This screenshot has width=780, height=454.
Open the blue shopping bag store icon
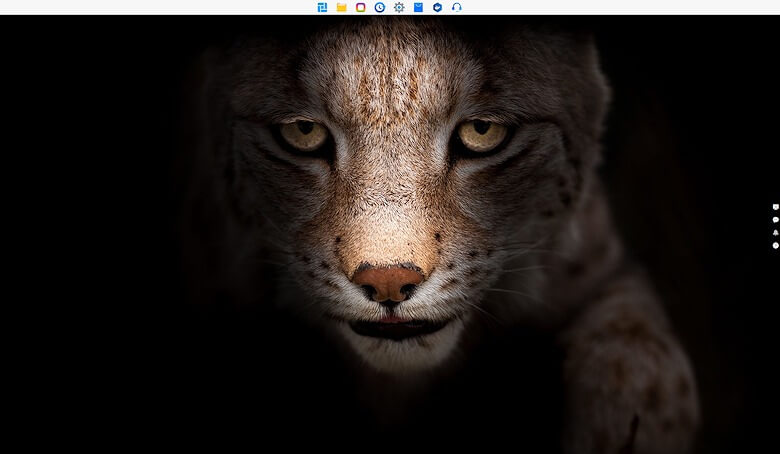418,7
